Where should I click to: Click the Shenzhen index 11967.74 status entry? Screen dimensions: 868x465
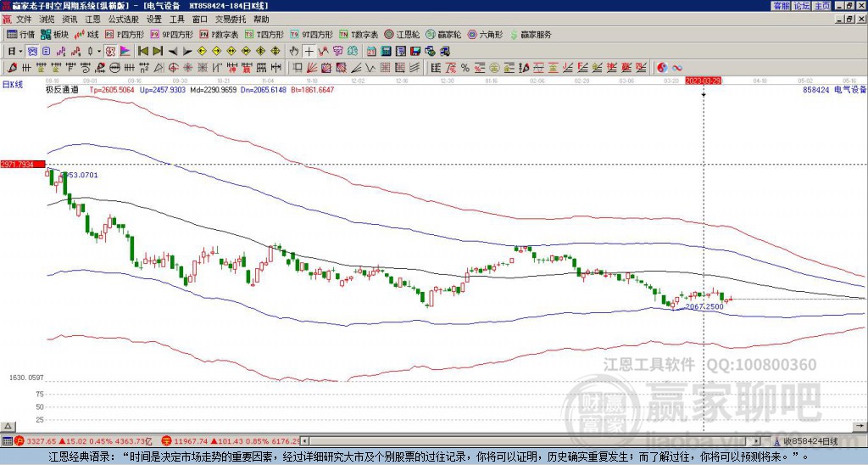coord(231,441)
